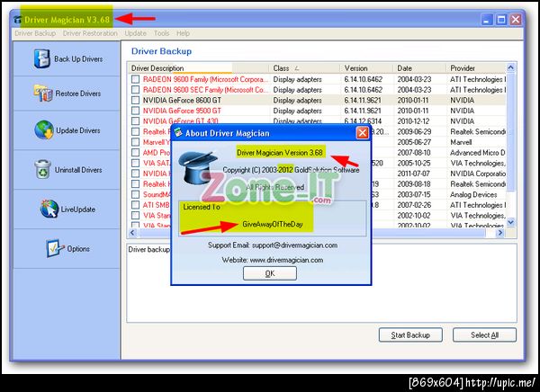The image size is (540, 392).
Task: Check the VIA SATA driver checkbox
Action: (x=135, y=163)
